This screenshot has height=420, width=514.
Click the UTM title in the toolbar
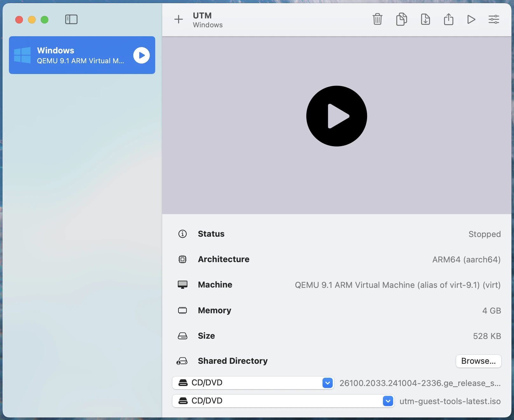click(x=202, y=16)
